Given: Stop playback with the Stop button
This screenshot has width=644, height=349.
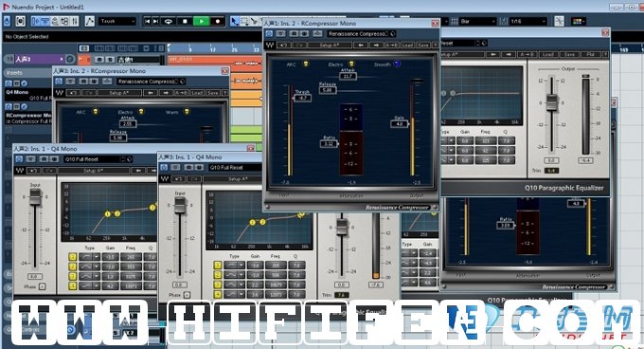Looking at the screenshot, I should coord(185,21).
